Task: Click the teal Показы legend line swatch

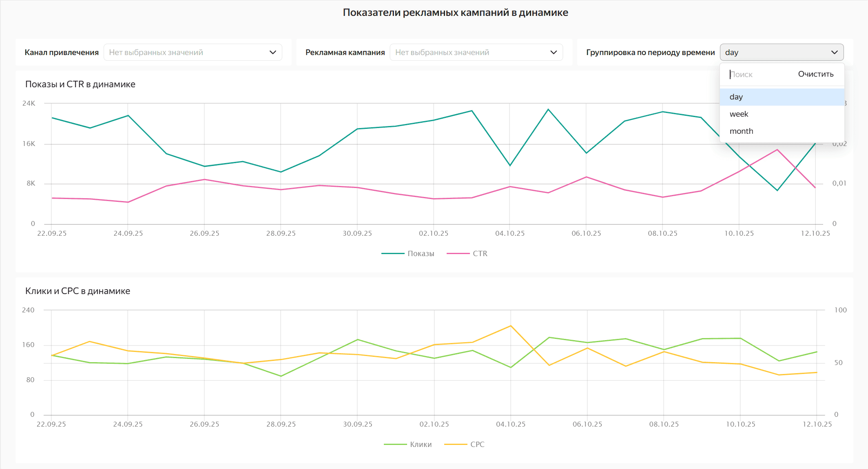Action: pos(393,254)
